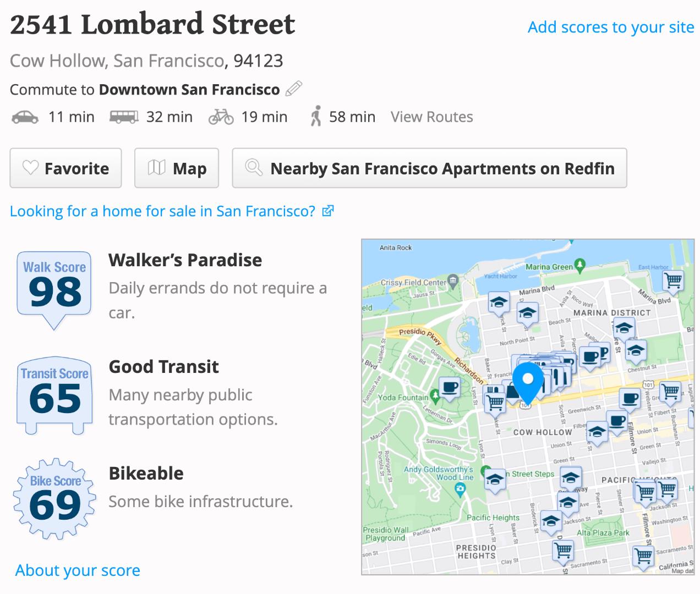This screenshot has height=594, width=700.
Task: Open the Map button
Action: pos(177,168)
